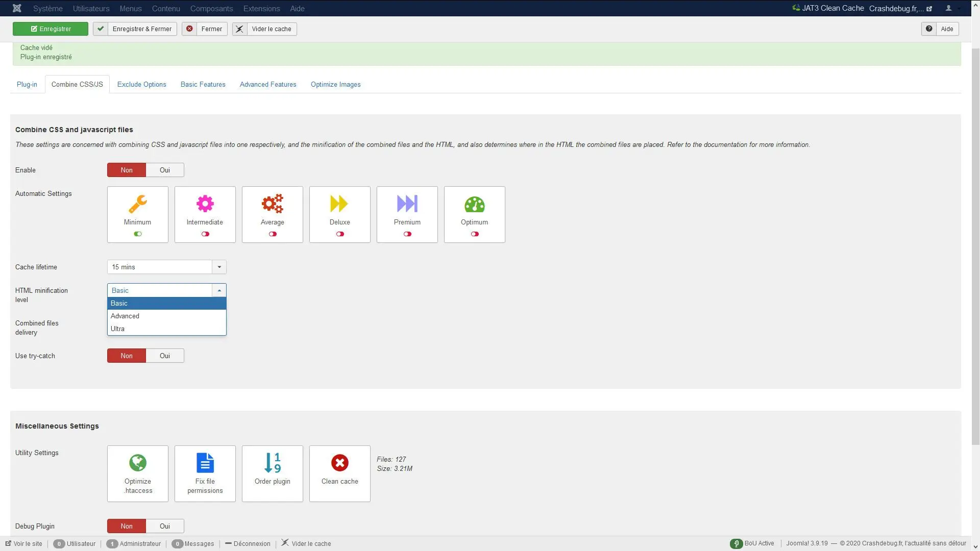Open Crashdebug.fr site link in header
The image size is (980, 551).
(x=900, y=8)
